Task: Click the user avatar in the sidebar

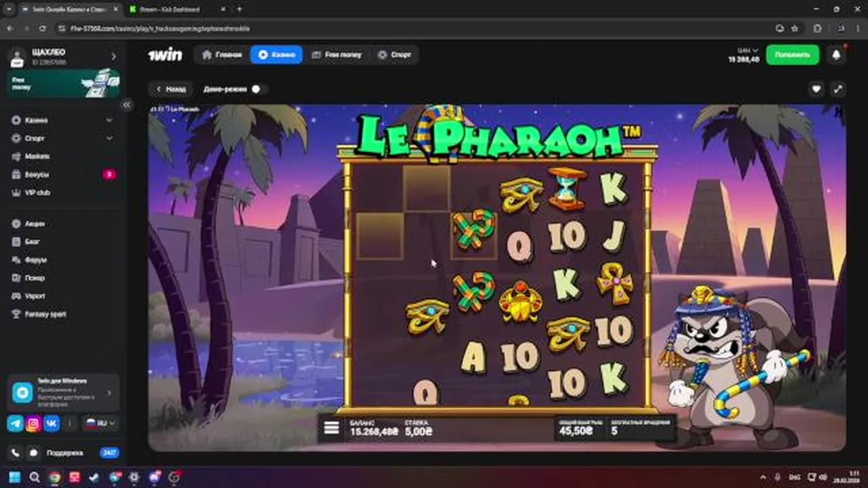Action: click(x=17, y=57)
